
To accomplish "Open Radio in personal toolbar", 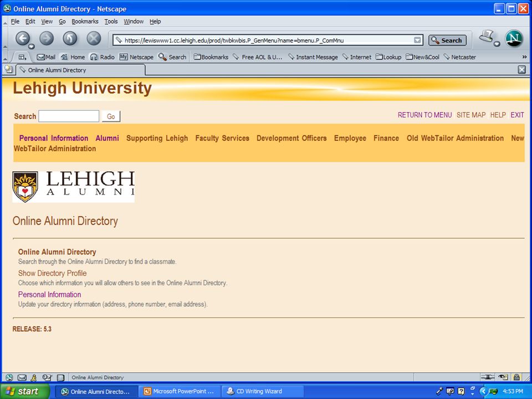I will coord(102,57).
